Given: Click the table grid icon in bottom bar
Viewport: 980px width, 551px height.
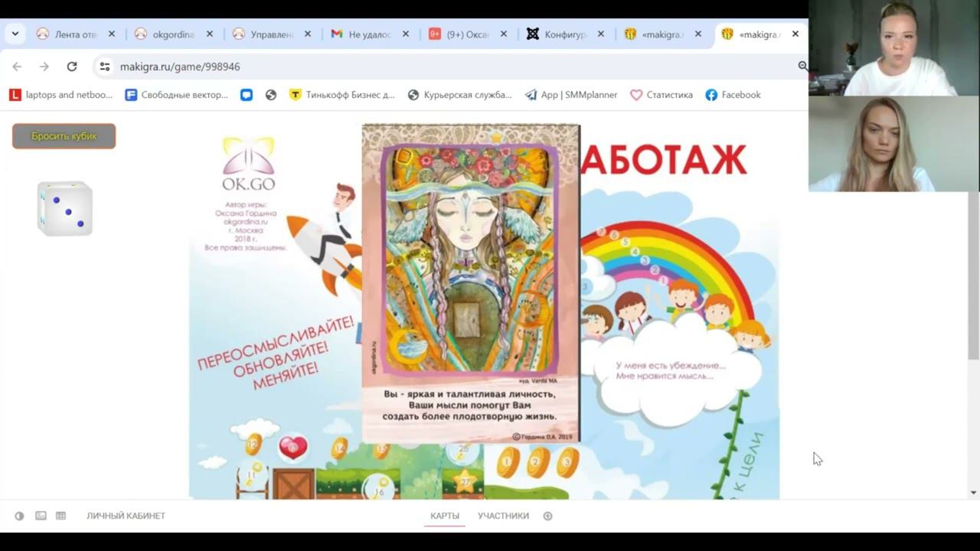Looking at the screenshot, I should point(61,516).
